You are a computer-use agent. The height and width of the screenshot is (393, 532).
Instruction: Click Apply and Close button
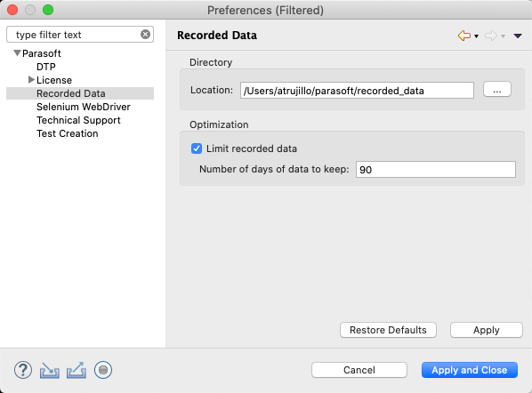click(470, 370)
